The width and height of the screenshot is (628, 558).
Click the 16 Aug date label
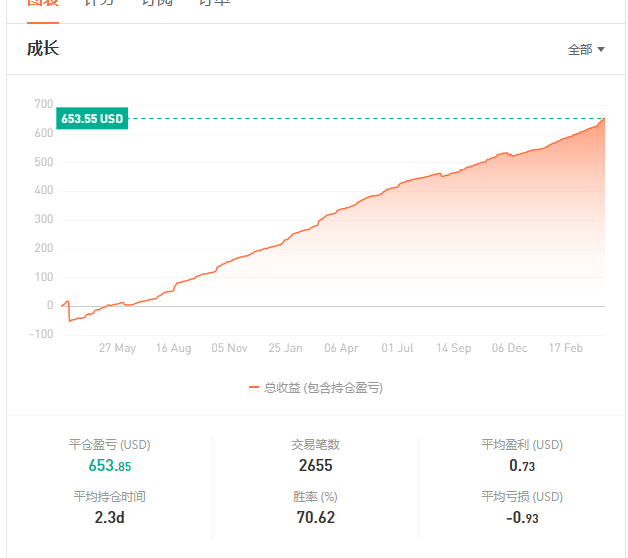point(173,348)
